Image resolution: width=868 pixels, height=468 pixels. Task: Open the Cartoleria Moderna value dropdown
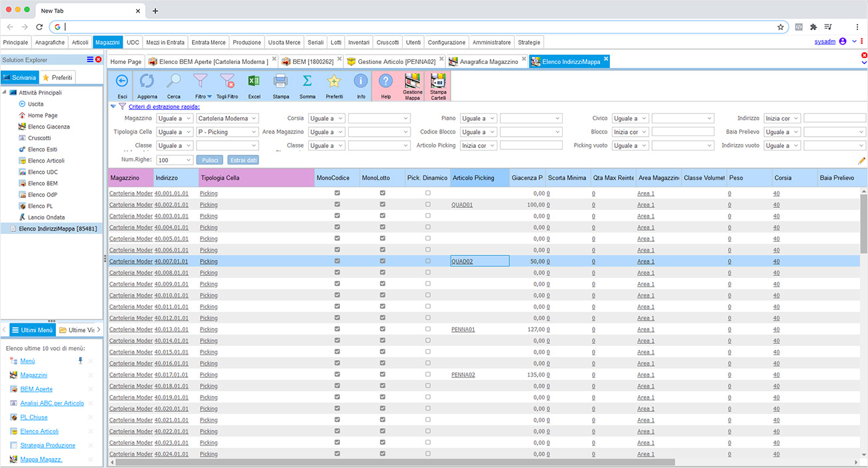point(227,119)
